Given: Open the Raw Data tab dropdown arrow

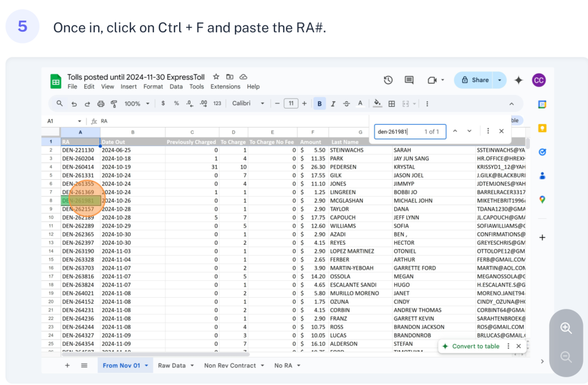Looking at the screenshot, I should pyautogui.click(x=191, y=365).
